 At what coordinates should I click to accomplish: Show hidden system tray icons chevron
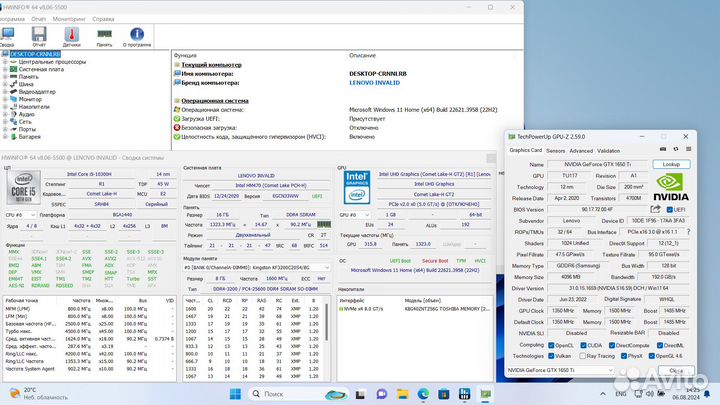(602, 394)
